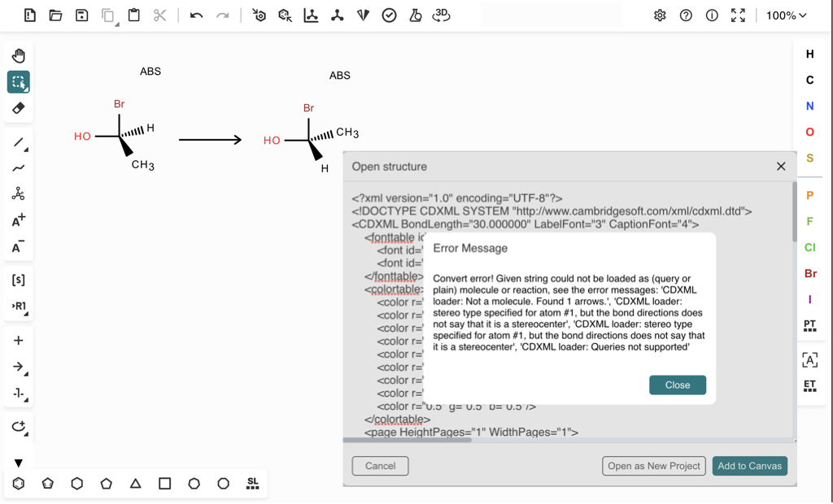
Task: Pick the Oxygen atom button
Action: pyautogui.click(x=809, y=132)
